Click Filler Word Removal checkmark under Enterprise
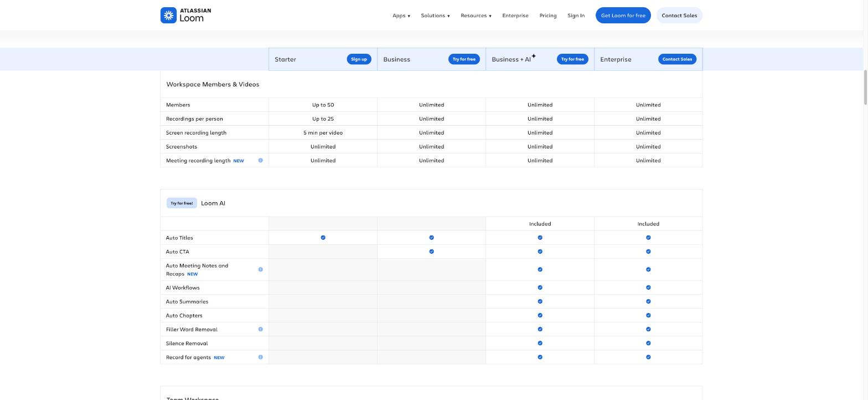Image resolution: width=868 pixels, height=400 pixels. (x=649, y=330)
